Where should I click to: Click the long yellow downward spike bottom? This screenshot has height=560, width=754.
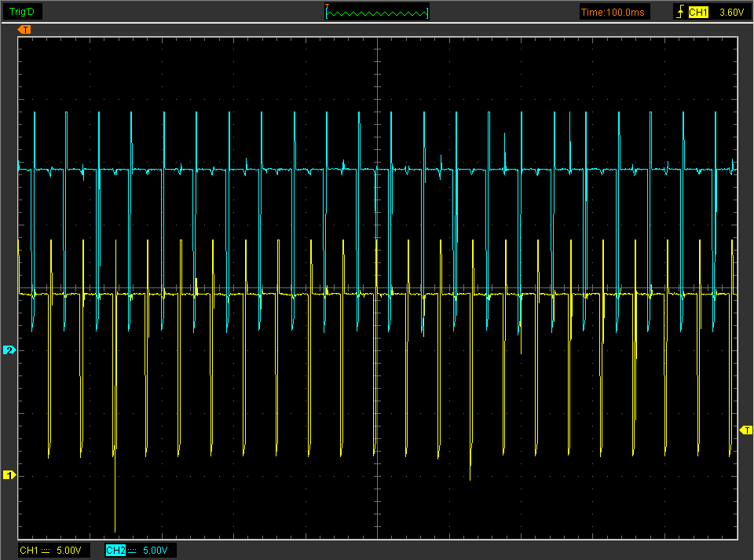[115, 529]
